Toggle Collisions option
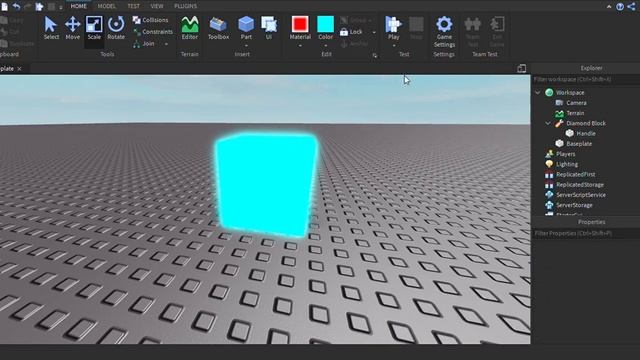640x360 pixels. [150, 20]
